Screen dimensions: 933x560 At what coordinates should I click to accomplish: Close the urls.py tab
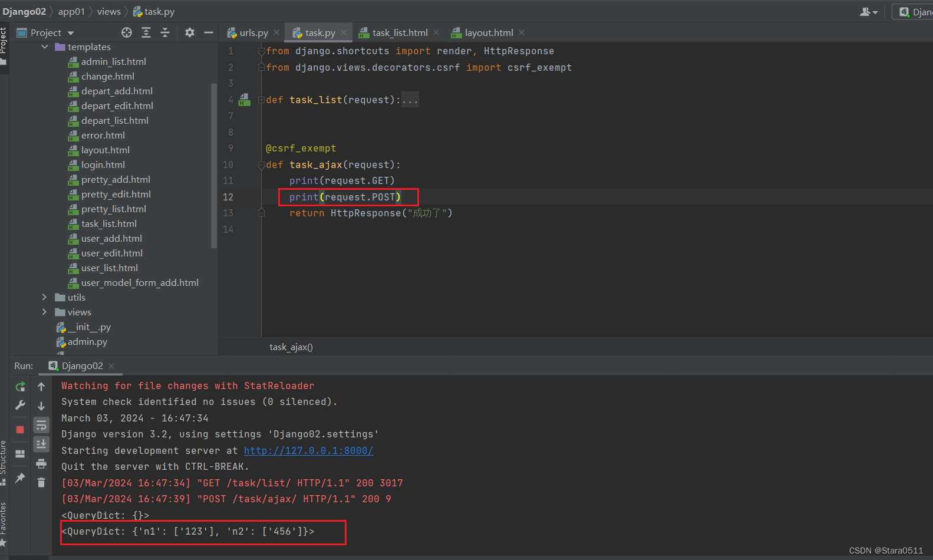[x=276, y=33]
